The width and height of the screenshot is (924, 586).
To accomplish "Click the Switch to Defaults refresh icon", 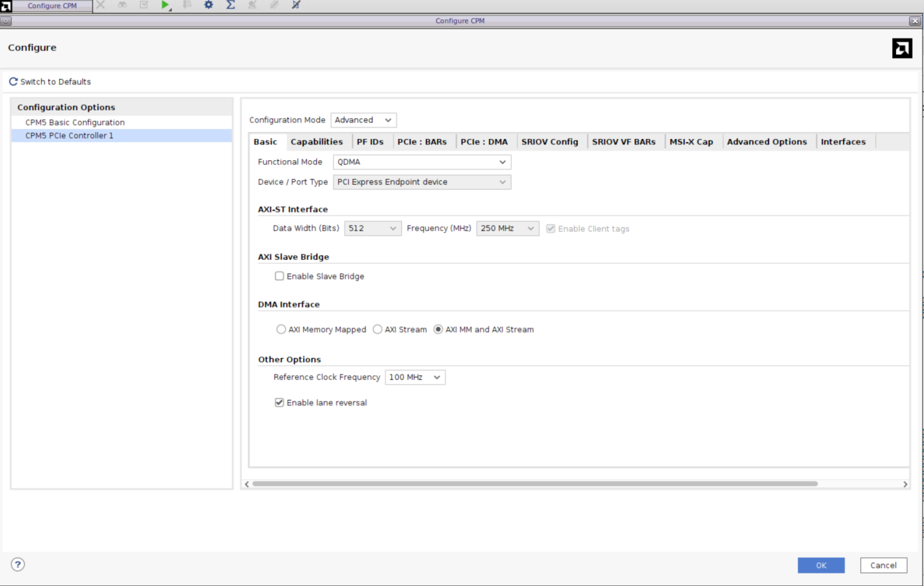I will pyautogui.click(x=12, y=80).
